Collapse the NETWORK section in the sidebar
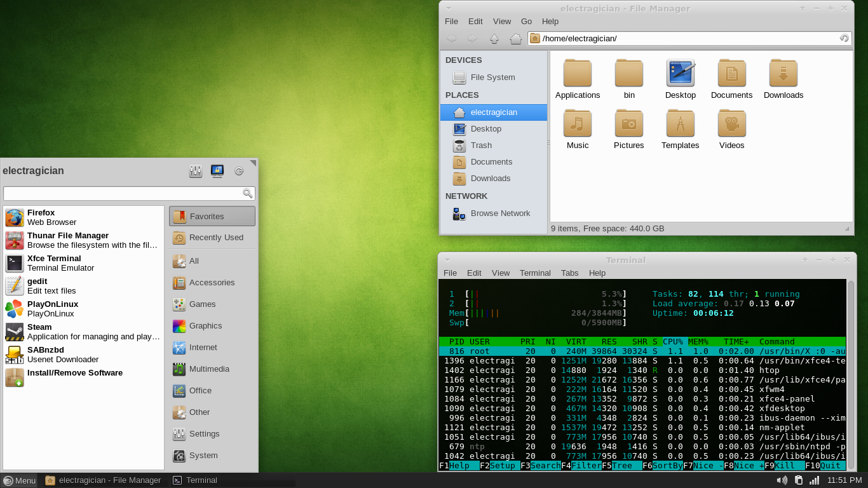Screen dimensions: 868x488 point(466,196)
